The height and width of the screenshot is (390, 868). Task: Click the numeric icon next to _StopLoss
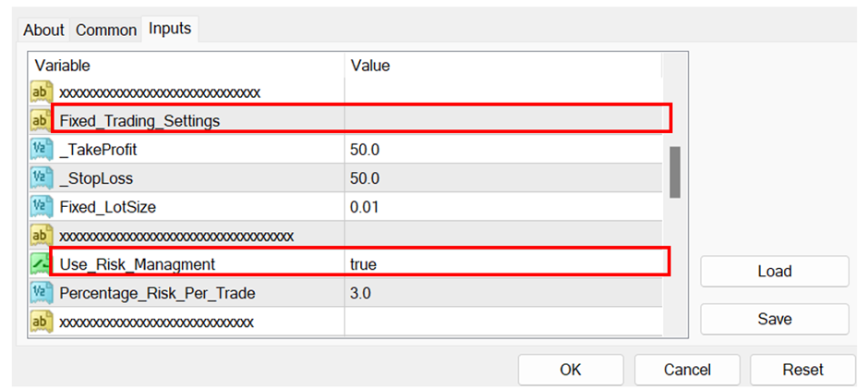[41, 177]
